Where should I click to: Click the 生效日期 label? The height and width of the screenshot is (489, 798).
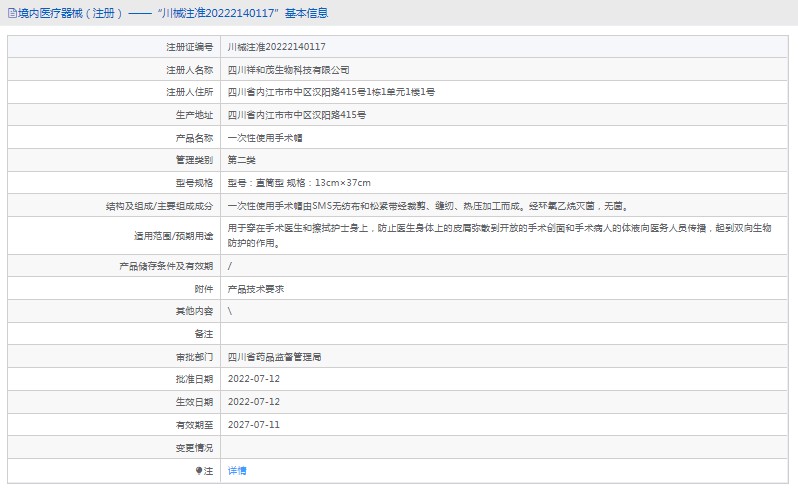(x=194, y=402)
